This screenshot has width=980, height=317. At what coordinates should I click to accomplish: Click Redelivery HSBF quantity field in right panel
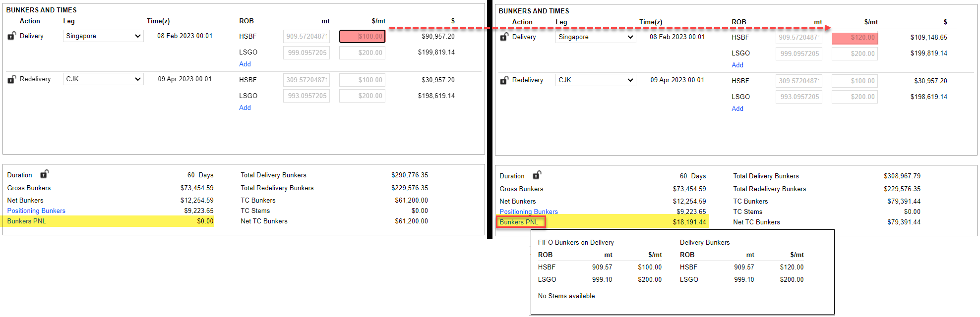click(798, 81)
